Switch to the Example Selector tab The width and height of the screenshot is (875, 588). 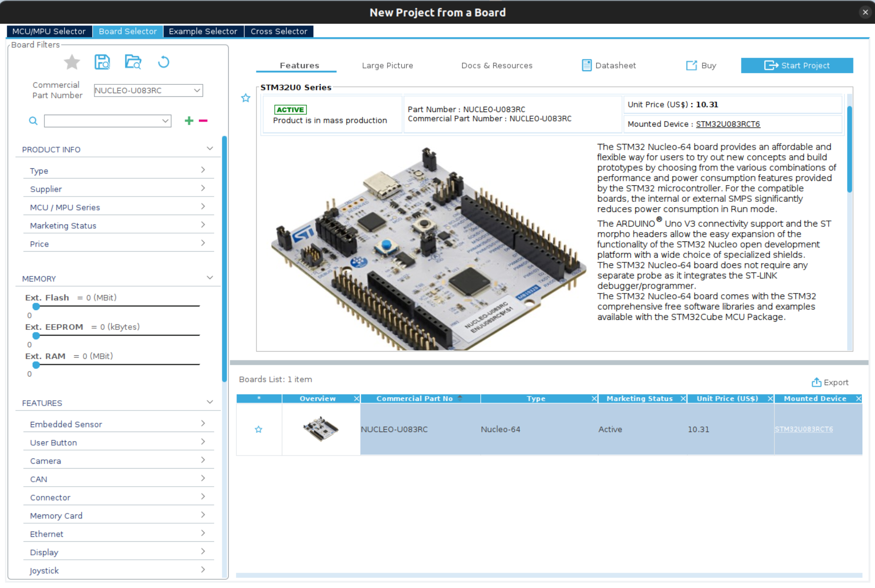pos(203,31)
